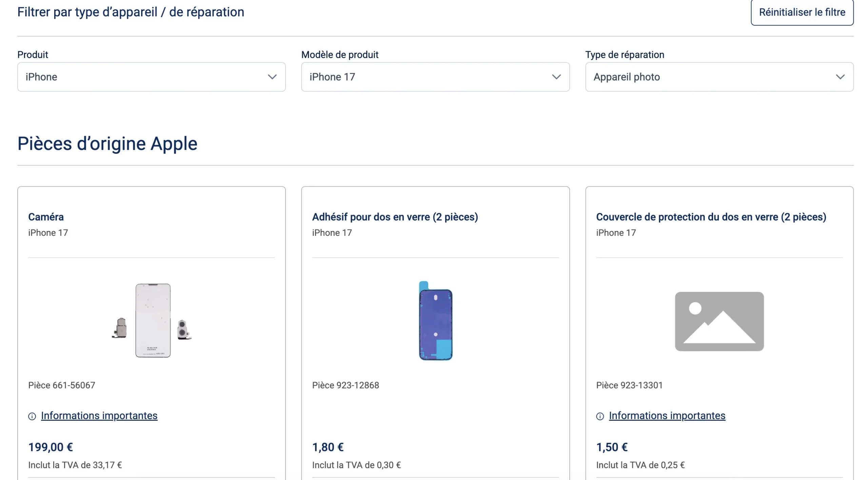Viewport: 868px width, 480px height.
Task: Open Informations importantes link for Couvercle de protection
Action: (667, 416)
